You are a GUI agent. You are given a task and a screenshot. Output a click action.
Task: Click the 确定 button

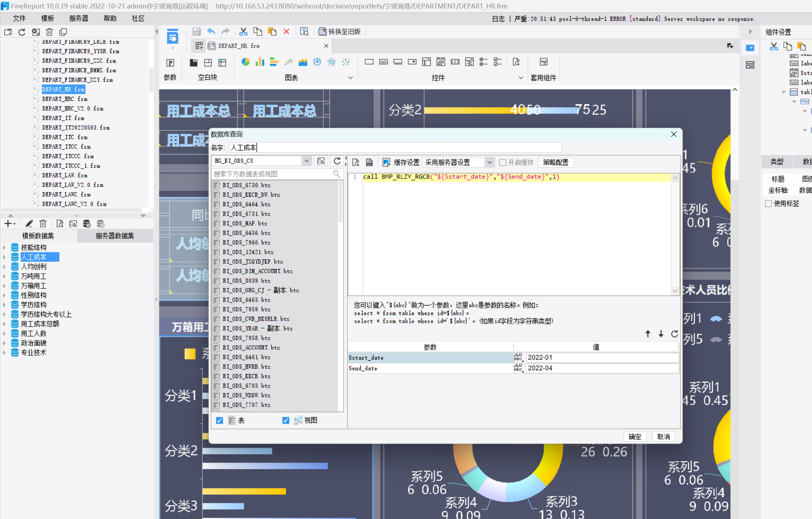coord(634,437)
